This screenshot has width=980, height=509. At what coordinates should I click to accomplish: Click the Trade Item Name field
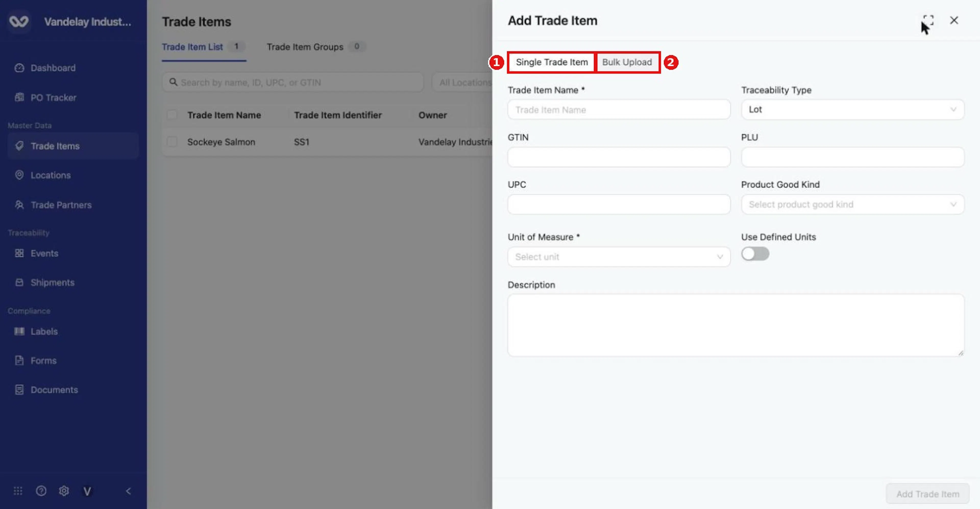point(619,110)
